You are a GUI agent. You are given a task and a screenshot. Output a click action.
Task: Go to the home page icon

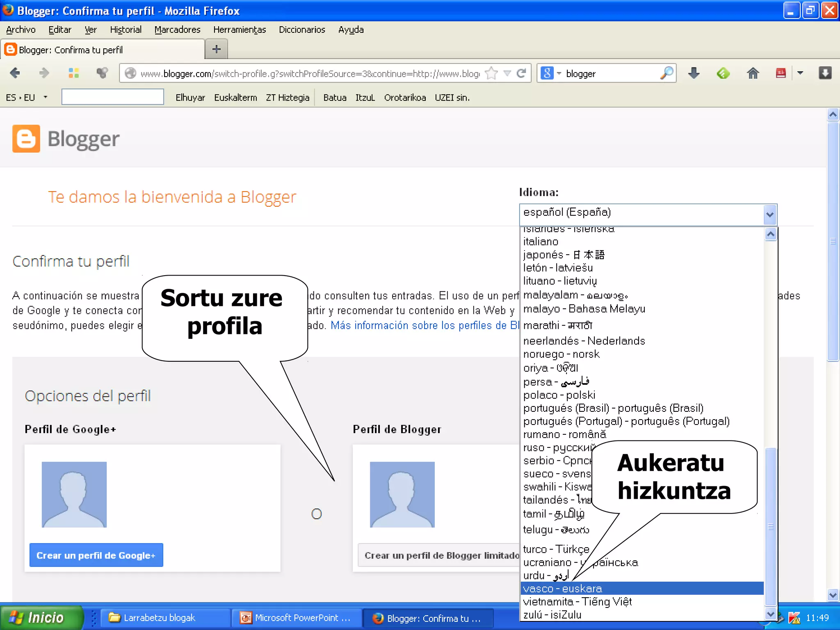click(x=753, y=73)
